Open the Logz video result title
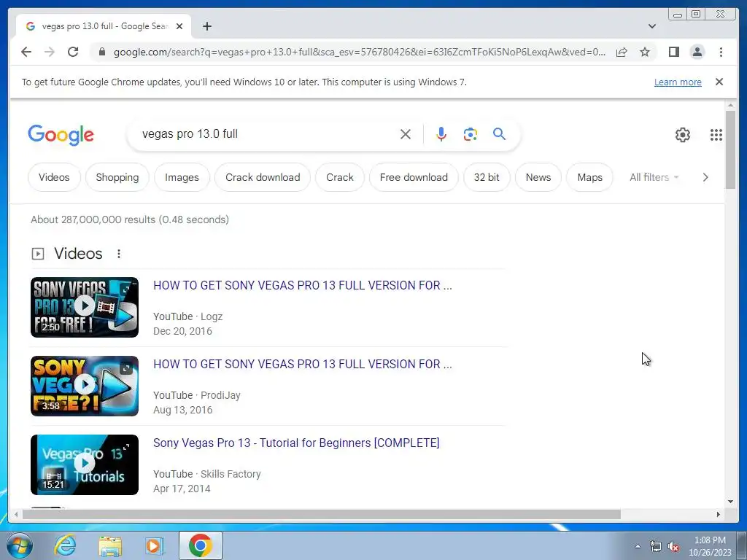Viewport: 747px width, 560px height. point(303,285)
